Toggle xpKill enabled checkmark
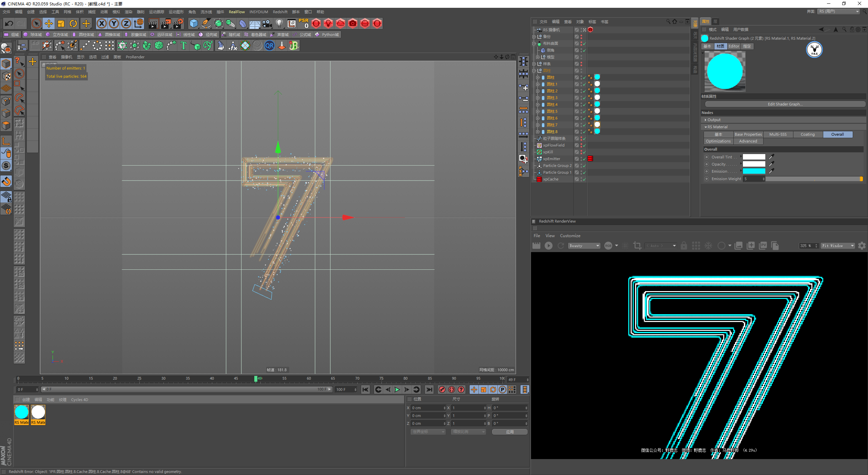 point(584,152)
